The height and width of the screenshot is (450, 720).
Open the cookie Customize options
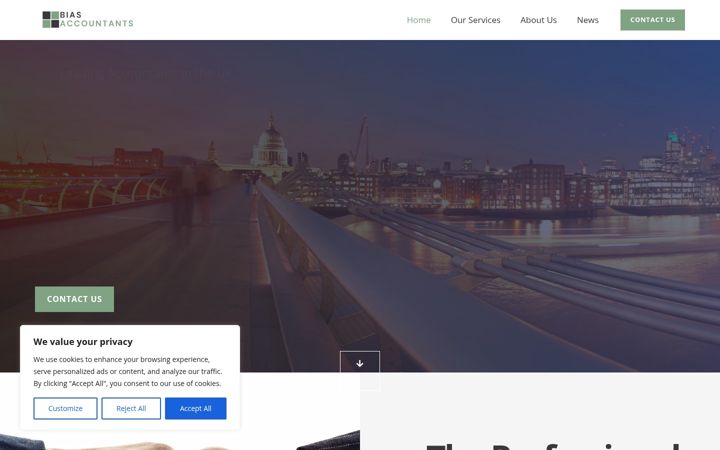pos(65,408)
